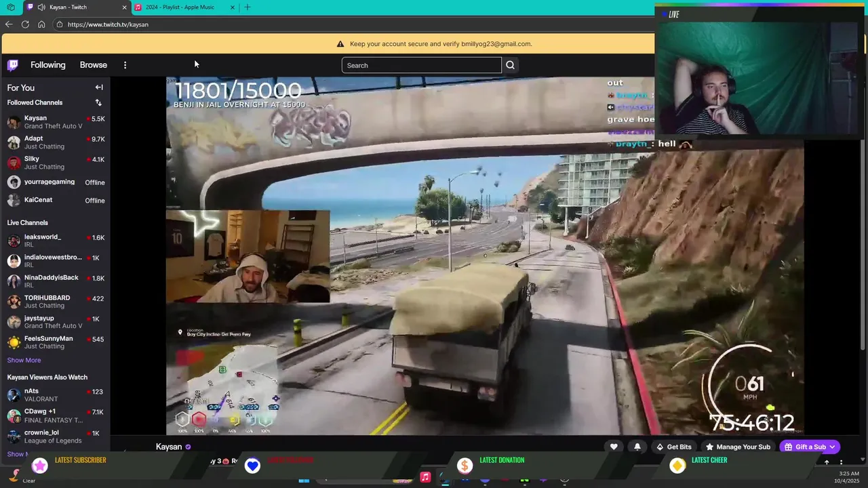This screenshot has height=488, width=868.
Task: Open a new browser tab
Action: 248,7
